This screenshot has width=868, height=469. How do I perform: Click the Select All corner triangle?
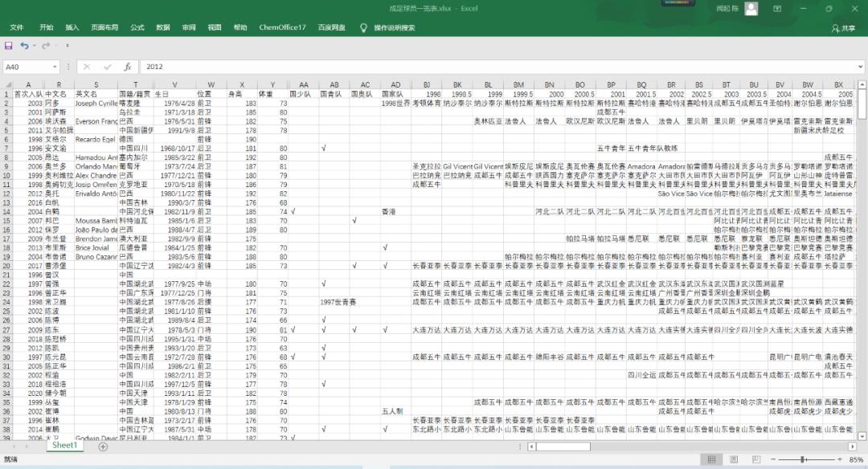[8, 84]
